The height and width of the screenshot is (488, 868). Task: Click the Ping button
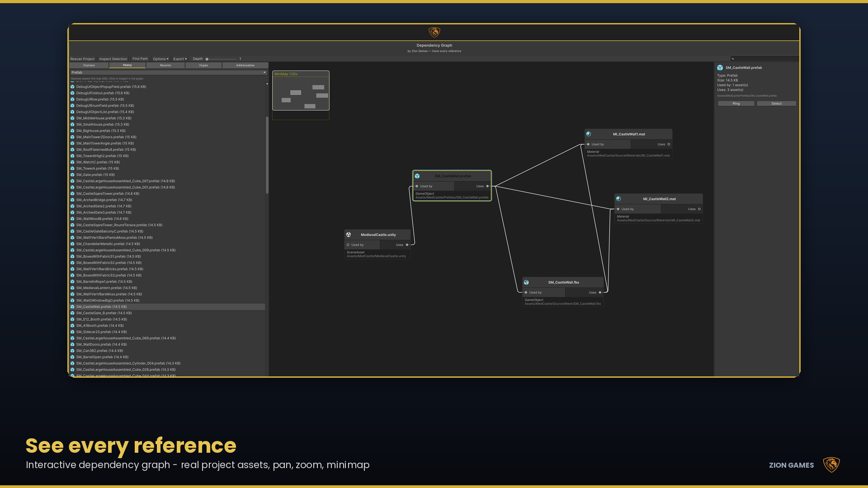click(736, 103)
